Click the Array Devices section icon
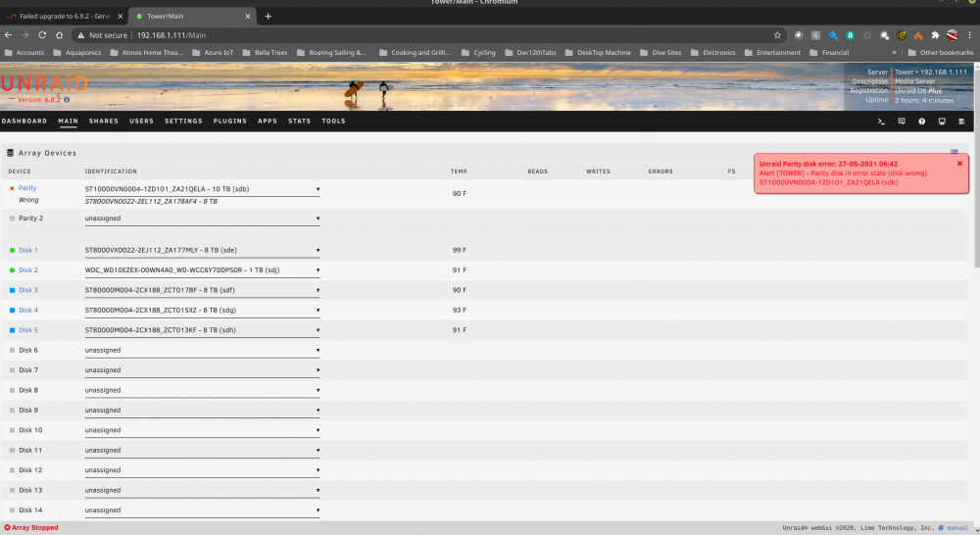This screenshot has height=535, width=980. pos(10,153)
